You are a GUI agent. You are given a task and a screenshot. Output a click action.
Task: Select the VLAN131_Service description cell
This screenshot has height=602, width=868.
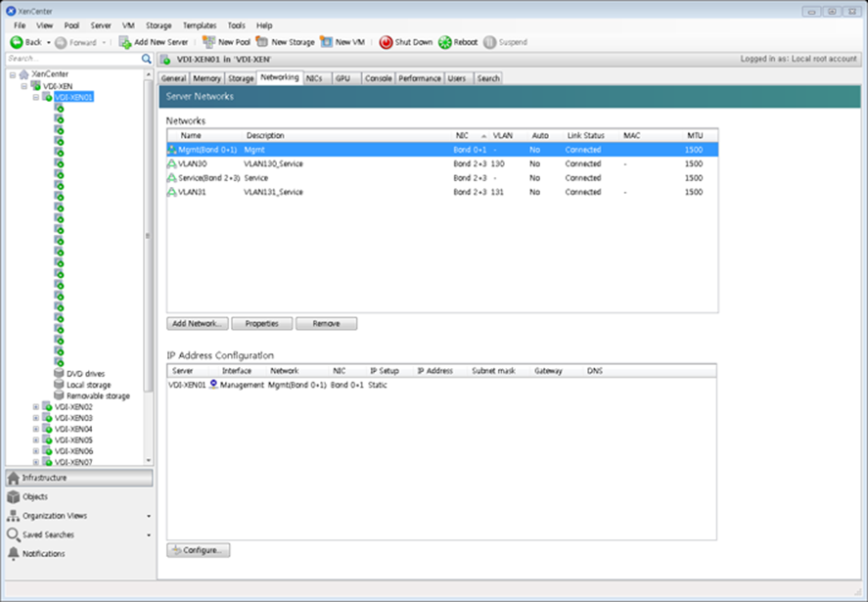click(x=273, y=192)
